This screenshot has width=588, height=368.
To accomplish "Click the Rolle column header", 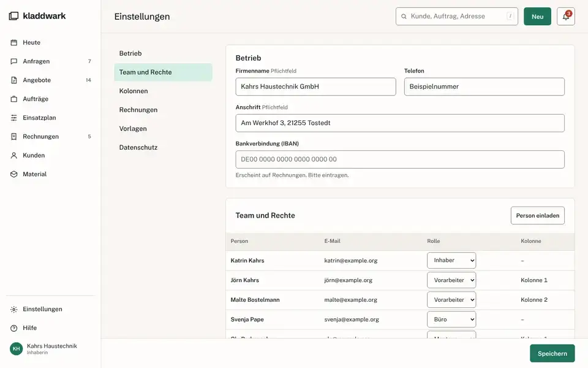I will coord(433,241).
